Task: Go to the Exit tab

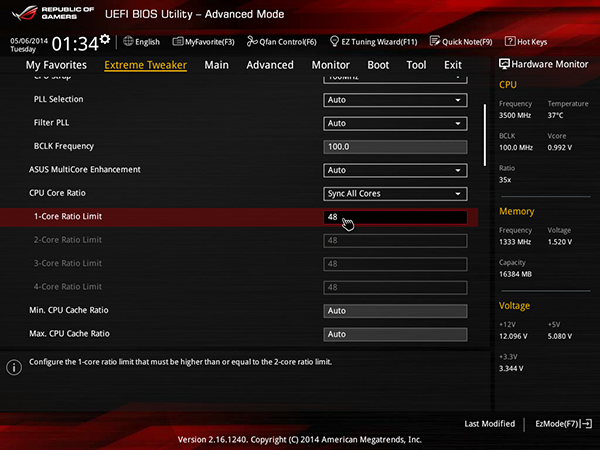Action: point(453,65)
